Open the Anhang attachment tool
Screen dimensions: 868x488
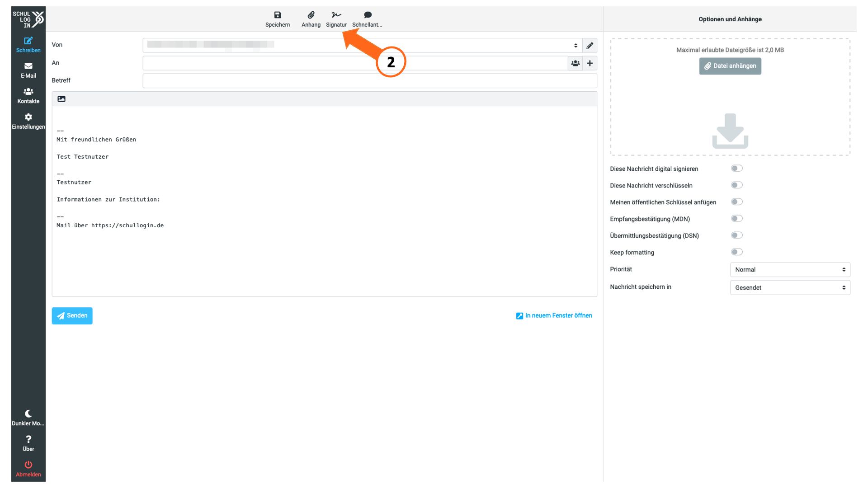click(x=311, y=19)
